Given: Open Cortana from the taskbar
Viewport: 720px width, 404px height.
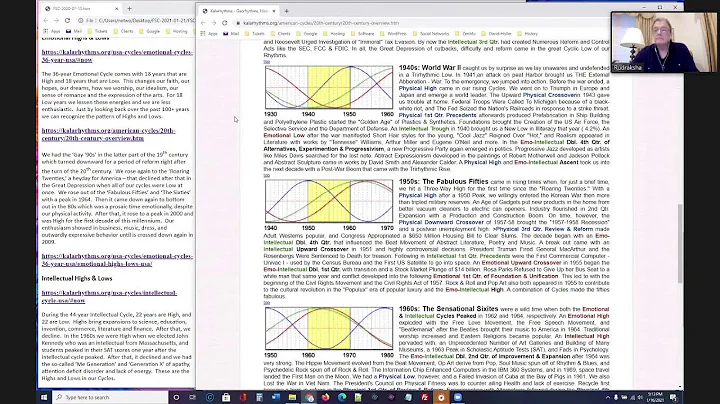Looking at the screenshot, I should [176, 397].
